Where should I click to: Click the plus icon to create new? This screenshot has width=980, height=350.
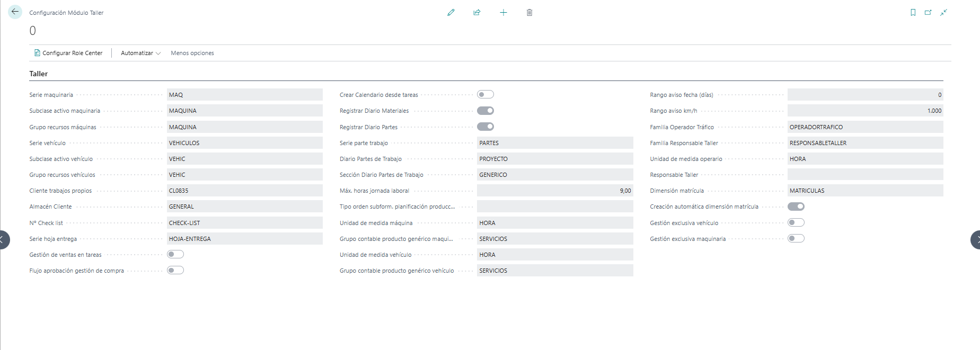tap(504, 12)
